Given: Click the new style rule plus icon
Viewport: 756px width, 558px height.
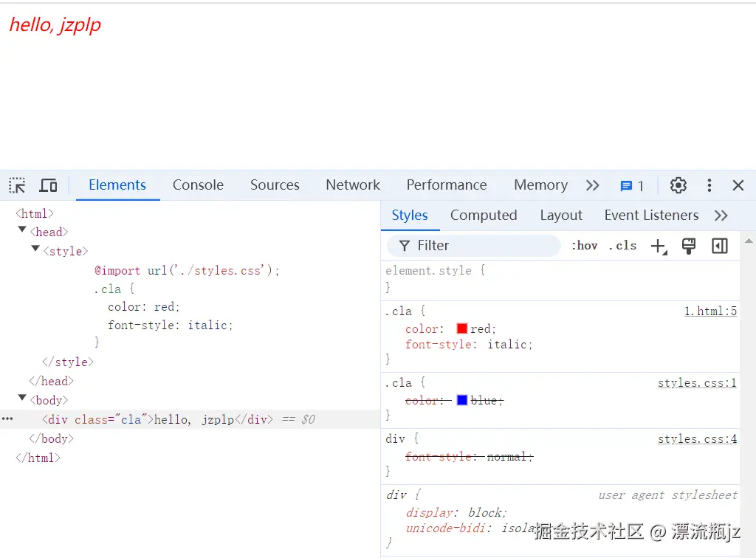Looking at the screenshot, I should tap(659, 246).
